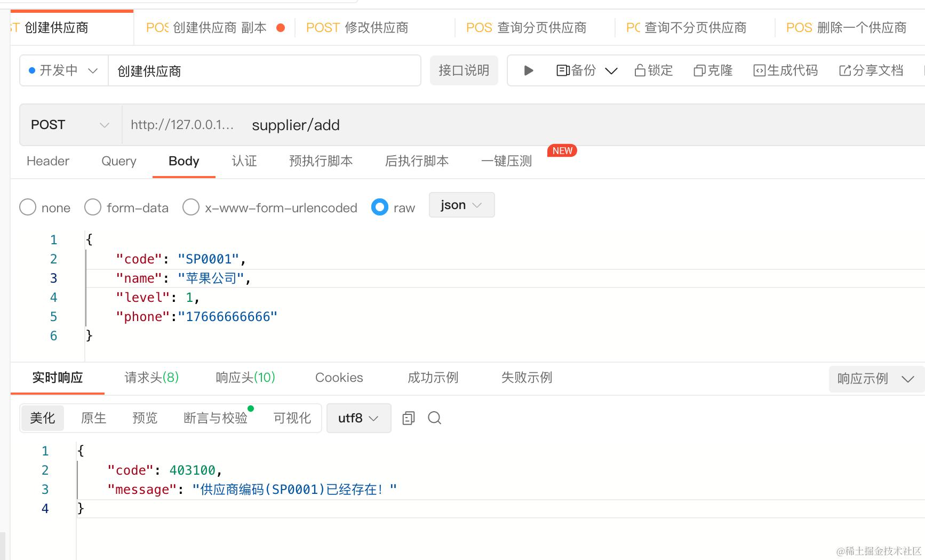
Task: Open response search with magnifier icon
Action: click(x=435, y=418)
